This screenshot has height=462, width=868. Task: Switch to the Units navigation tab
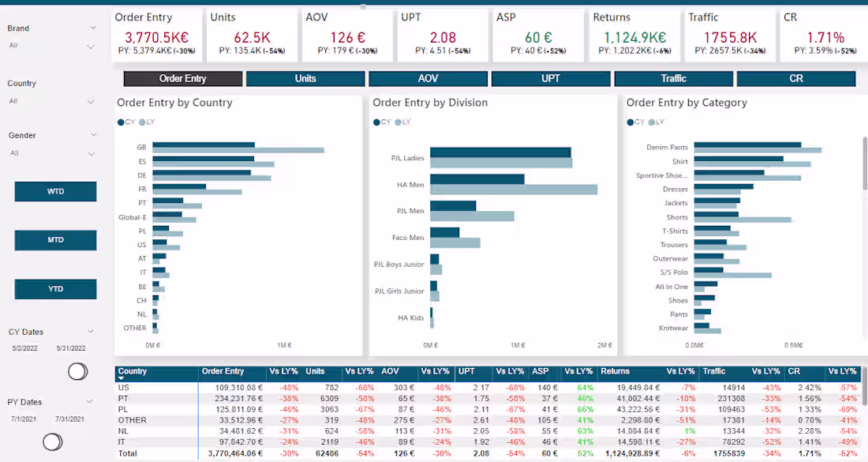click(x=305, y=78)
